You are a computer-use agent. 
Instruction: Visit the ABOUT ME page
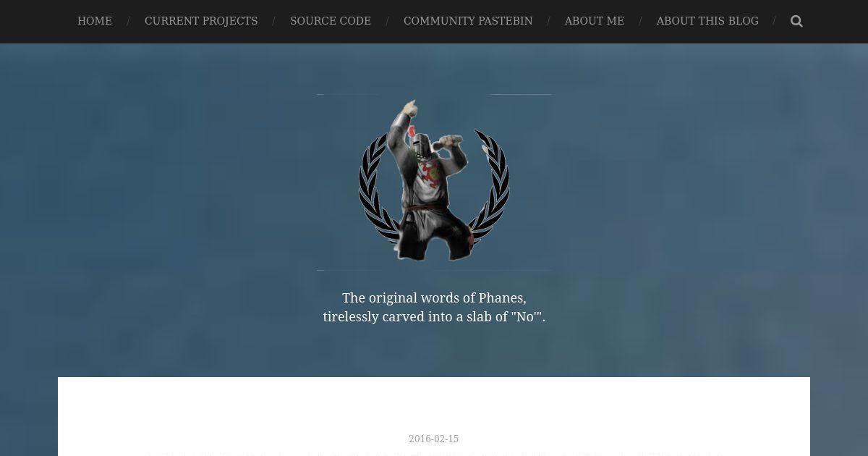[594, 21]
